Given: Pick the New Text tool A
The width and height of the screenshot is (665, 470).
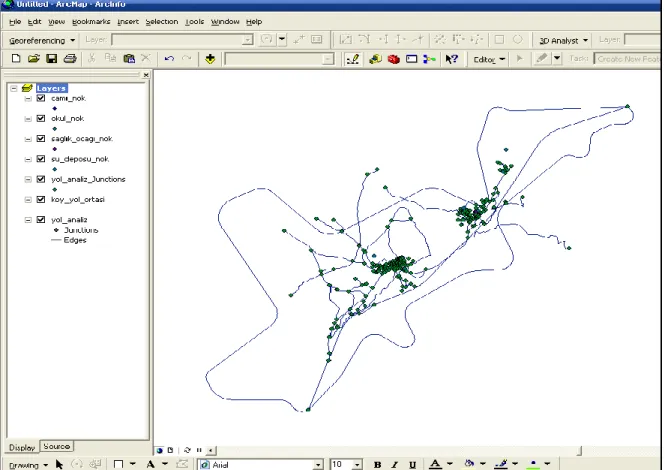Looking at the screenshot, I should pos(150,464).
